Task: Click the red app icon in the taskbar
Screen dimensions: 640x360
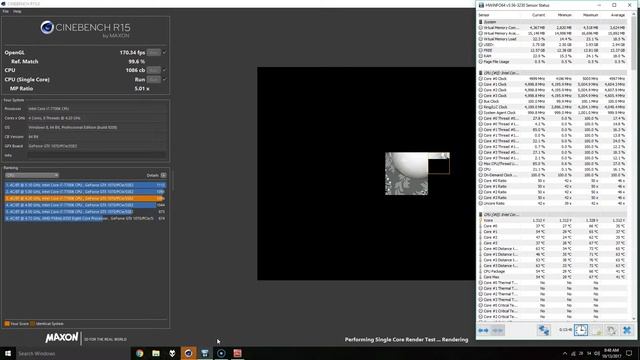Action: (238, 353)
